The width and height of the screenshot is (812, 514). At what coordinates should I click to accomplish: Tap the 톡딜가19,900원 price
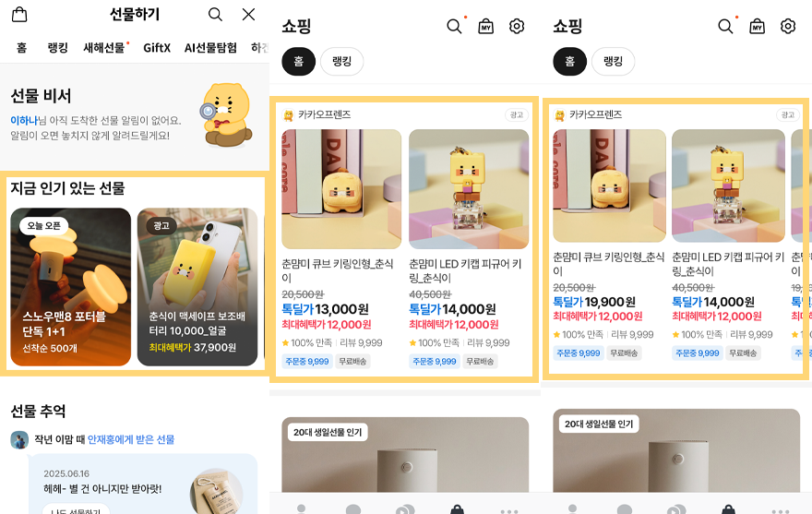pyautogui.click(x=594, y=302)
